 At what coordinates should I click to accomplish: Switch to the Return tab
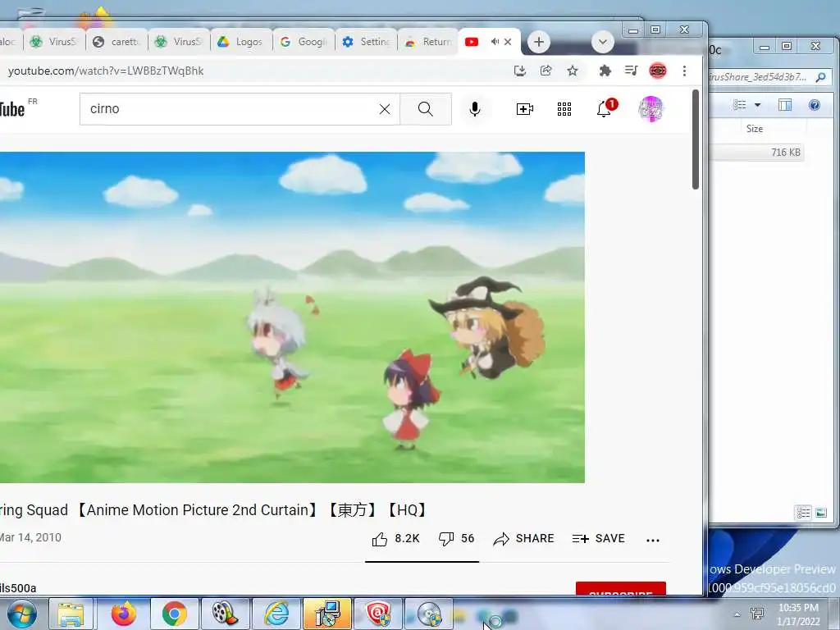pyautogui.click(x=428, y=41)
